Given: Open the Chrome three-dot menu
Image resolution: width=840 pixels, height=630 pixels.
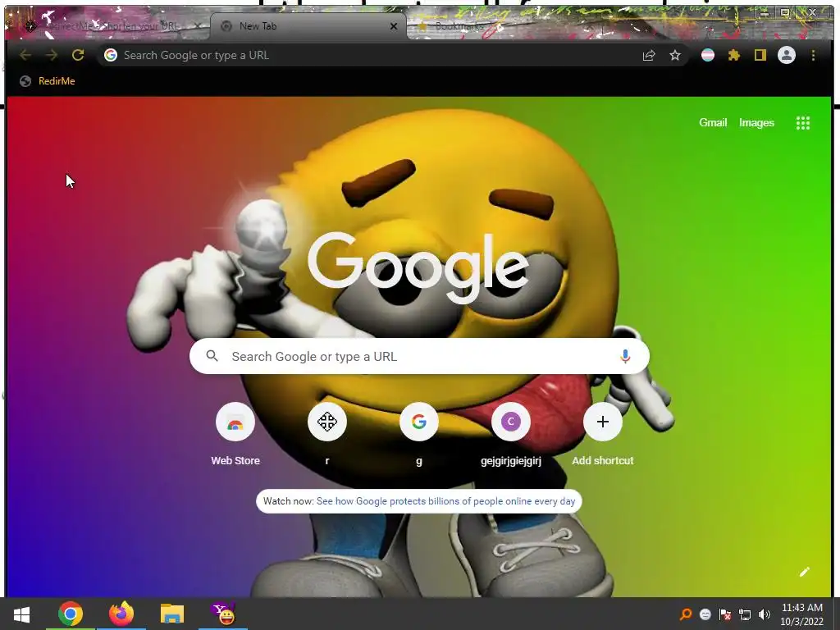Looking at the screenshot, I should (813, 55).
